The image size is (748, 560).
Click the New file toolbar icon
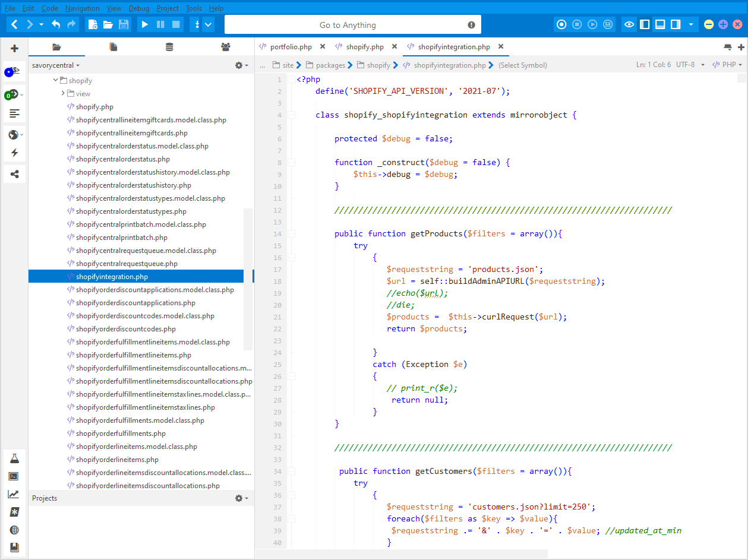click(93, 24)
